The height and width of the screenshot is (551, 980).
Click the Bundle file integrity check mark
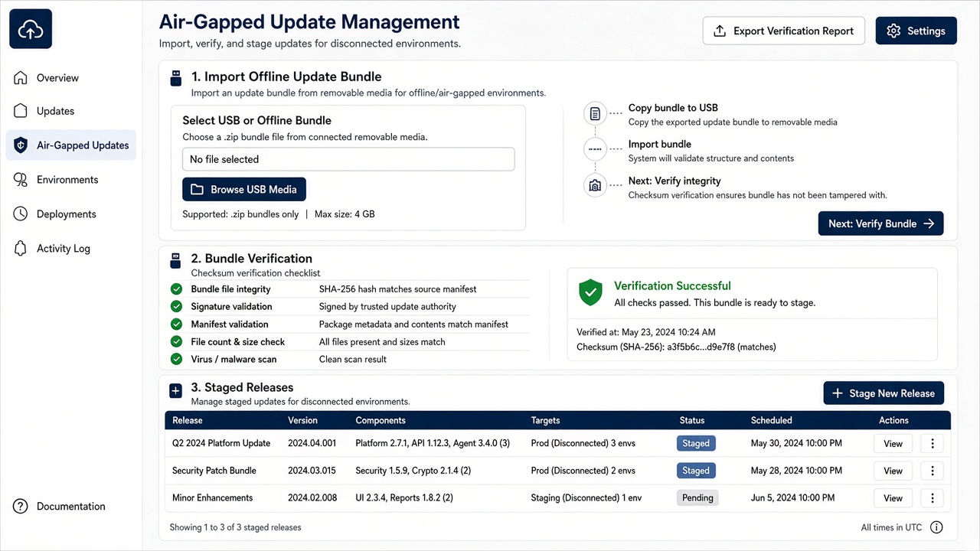pyautogui.click(x=176, y=289)
